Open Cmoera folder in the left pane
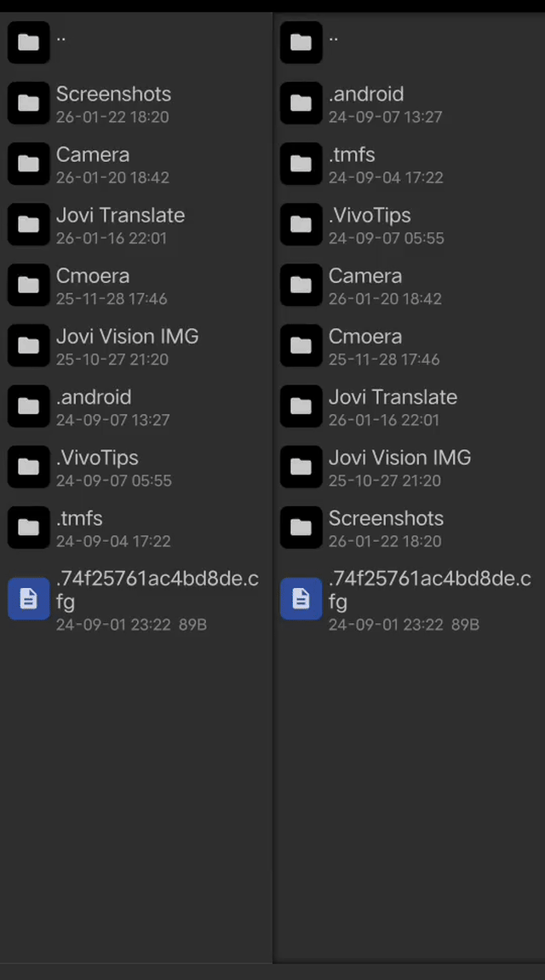 [136, 285]
